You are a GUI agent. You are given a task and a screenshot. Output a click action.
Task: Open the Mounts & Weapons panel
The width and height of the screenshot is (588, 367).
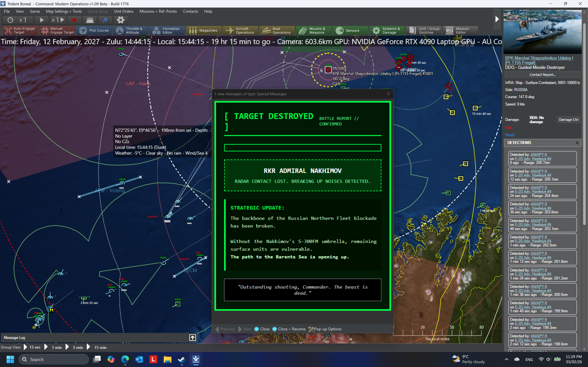(313, 30)
